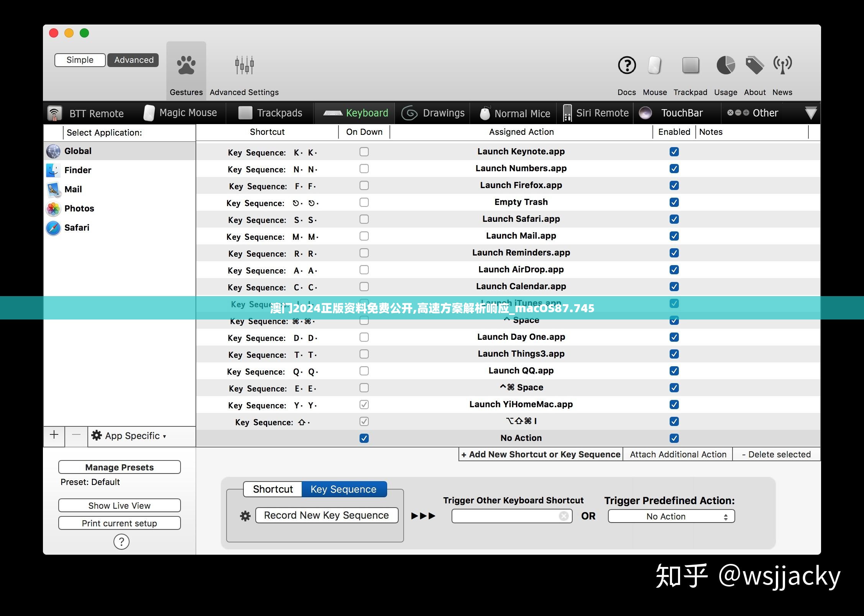
Task: Click the Notes column header
Action: (x=752, y=132)
